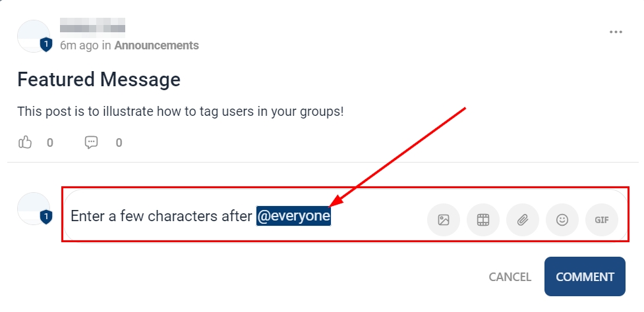Click the commenter avatar beside the comment box
644x312 pixels.
(33, 209)
